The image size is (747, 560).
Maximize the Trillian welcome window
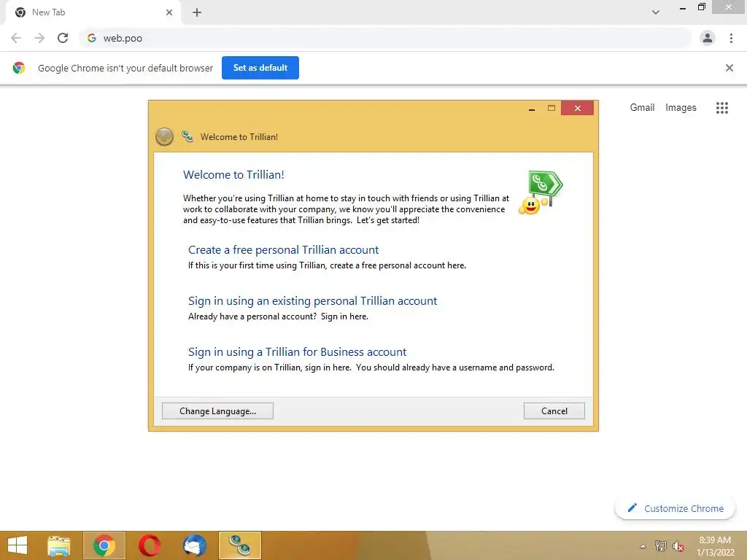pos(551,108)
